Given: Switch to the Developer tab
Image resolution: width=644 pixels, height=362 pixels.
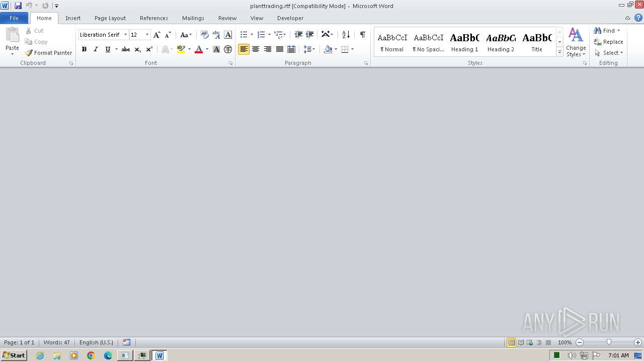Looking at the screenshot, I should point(290,18).
